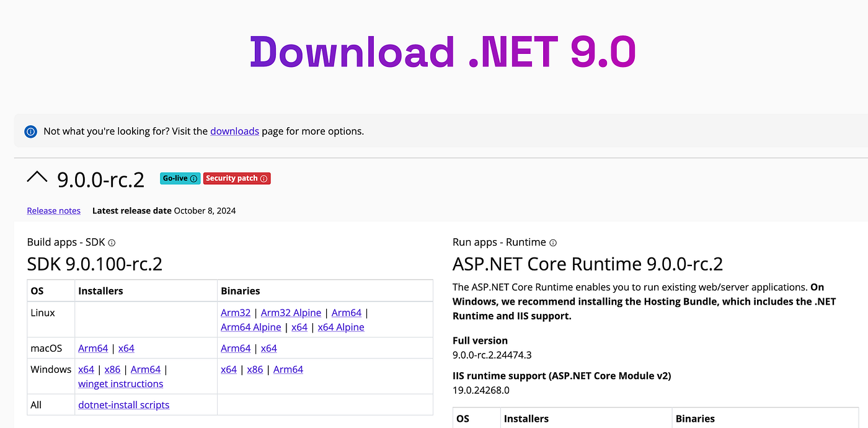868x428 pixels.
Task: Click the Installers header in the SDK table
Action: pos(100,291)
